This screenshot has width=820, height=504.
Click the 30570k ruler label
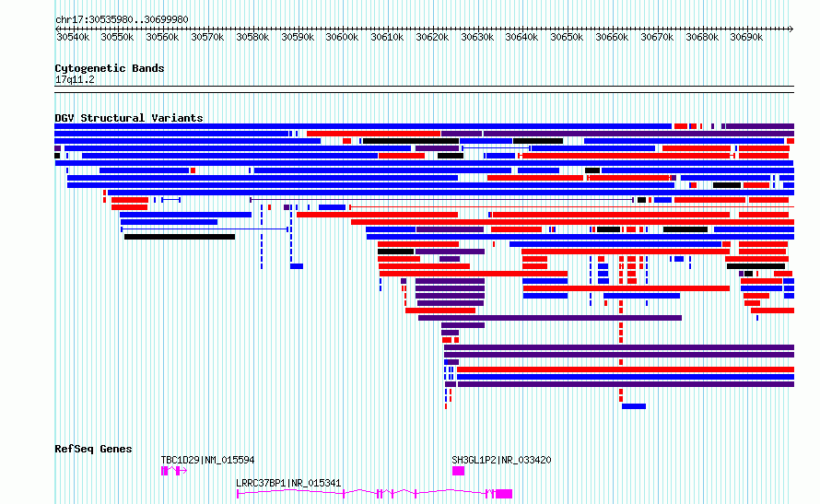[207, 38]
